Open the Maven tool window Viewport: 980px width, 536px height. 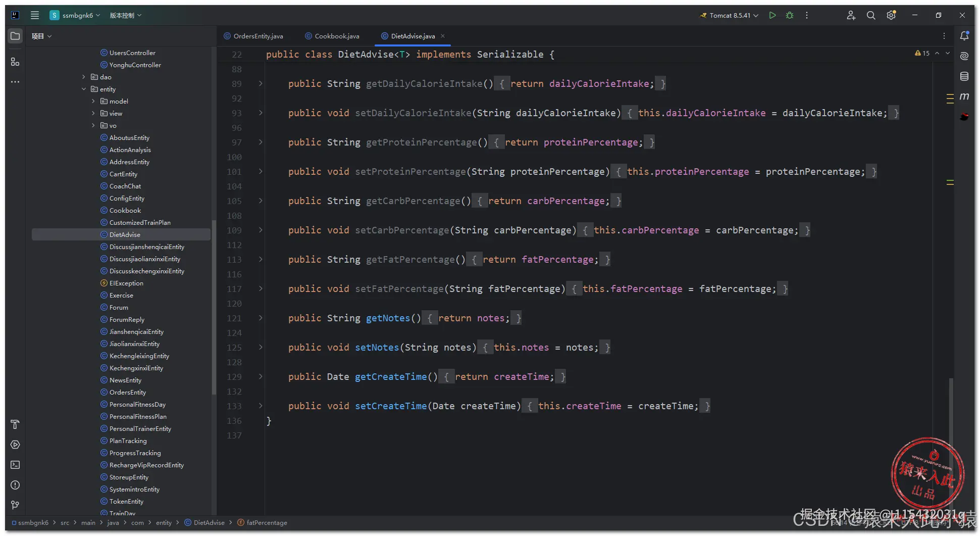tap(964, 96)
